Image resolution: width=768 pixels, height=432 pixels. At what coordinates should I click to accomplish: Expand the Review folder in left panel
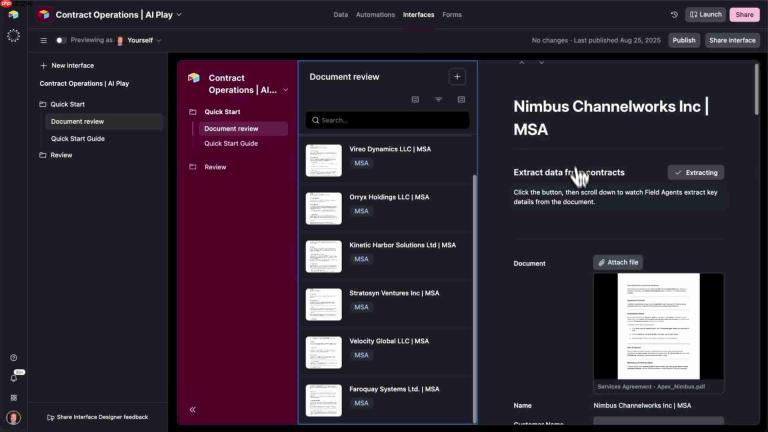pyautogui.click(x=43, y=155)
